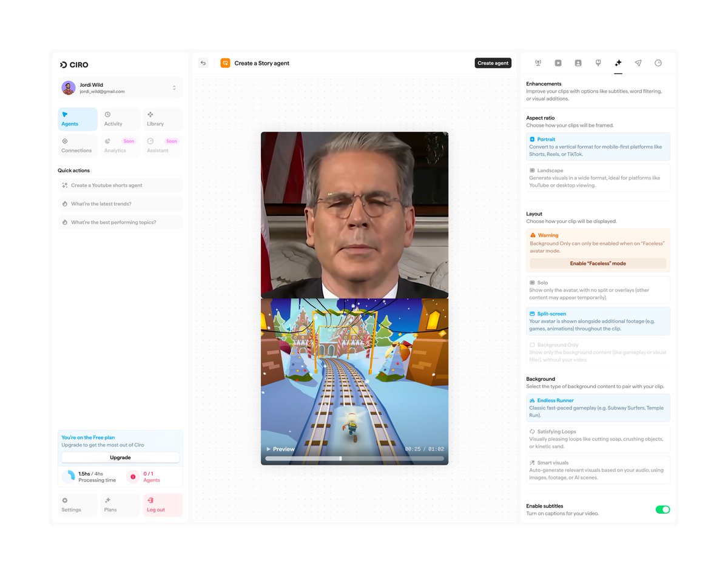728x575 pixels.
Task: Click What're the best performing topics?
Action: pos(120,223)
